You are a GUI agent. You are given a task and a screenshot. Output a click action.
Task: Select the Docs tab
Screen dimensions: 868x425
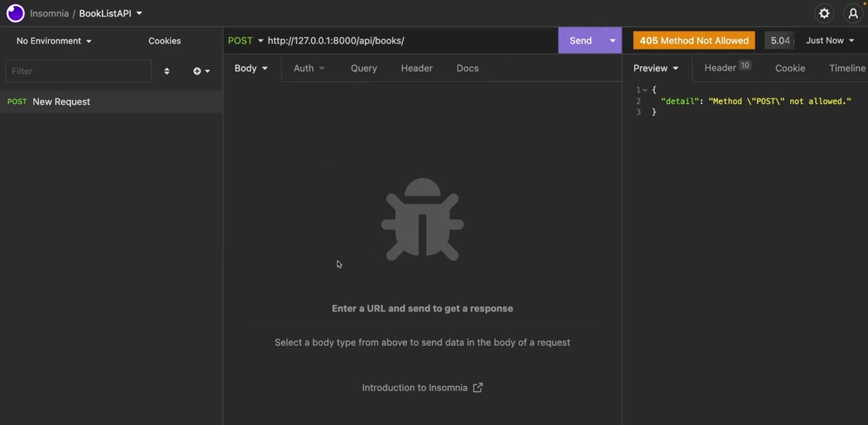tap(467, 68)
